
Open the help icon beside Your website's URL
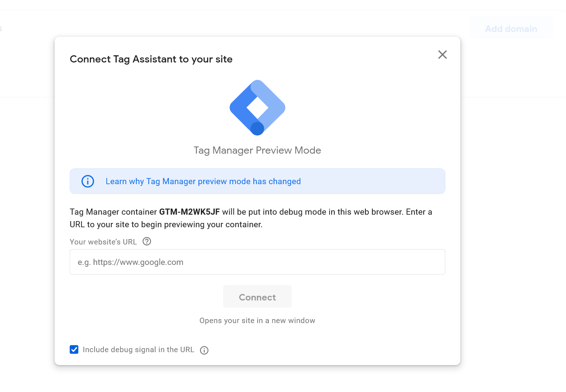point(147,242)
